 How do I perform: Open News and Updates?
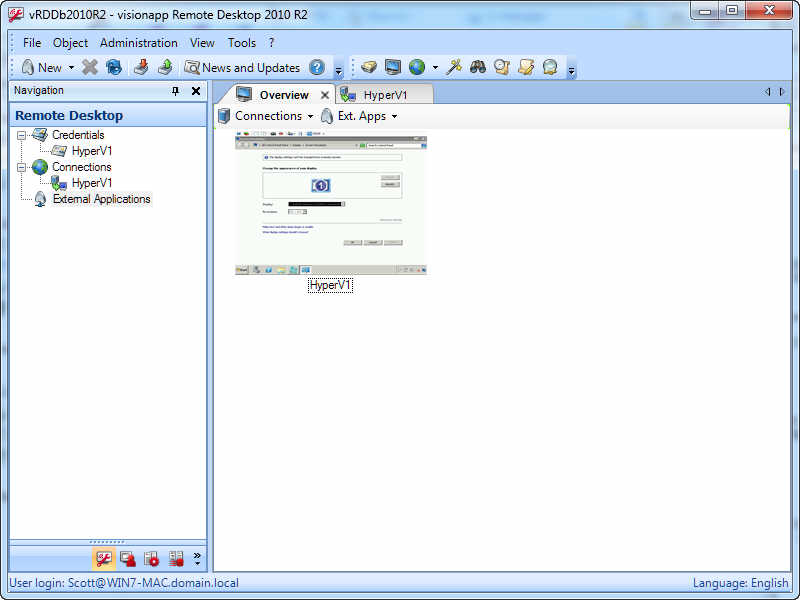pos(242,67)
